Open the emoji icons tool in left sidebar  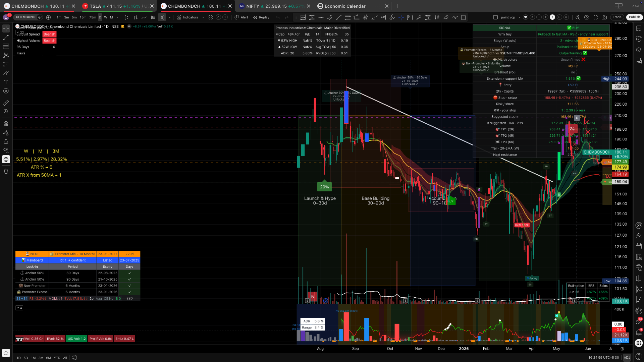(6, 91)
